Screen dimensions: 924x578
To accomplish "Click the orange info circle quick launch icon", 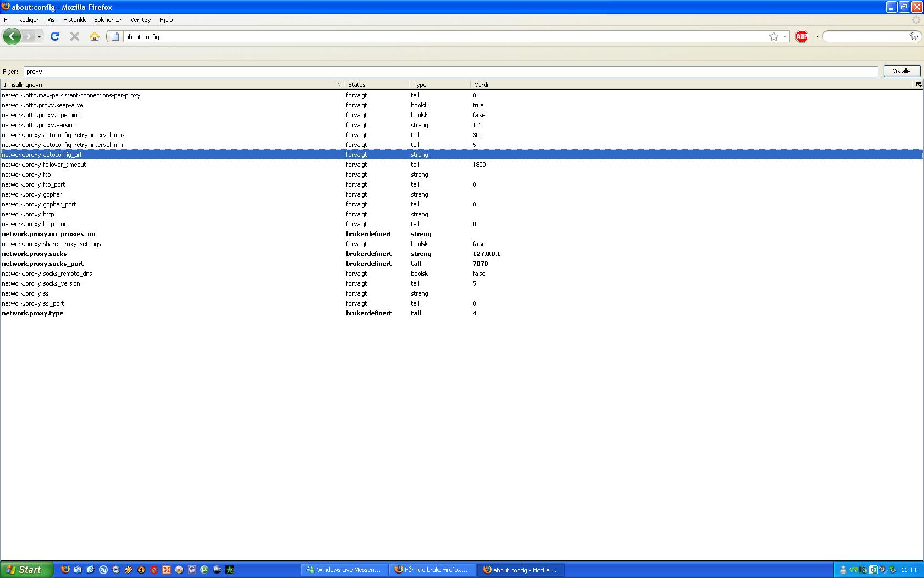I will tap(141, 570).
